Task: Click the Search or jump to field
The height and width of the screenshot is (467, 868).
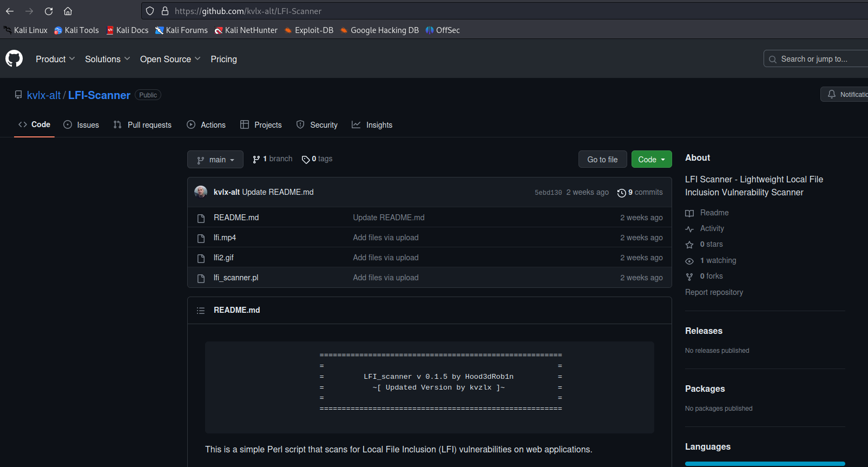Action: tap(816, 59)
